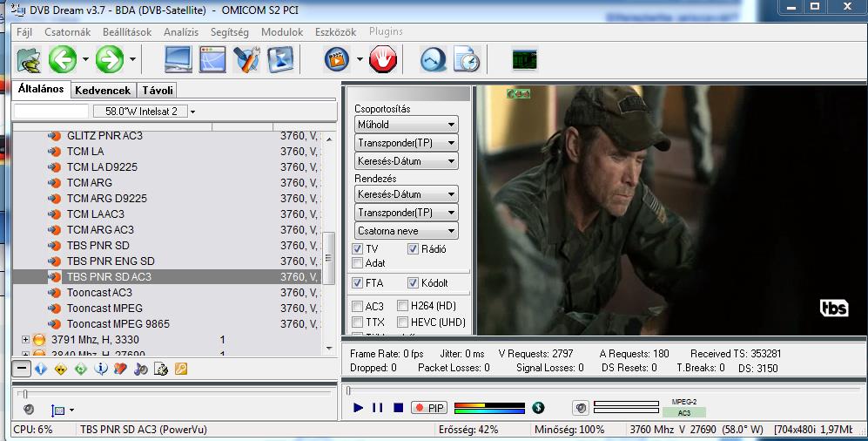868x441 pixels.
Task: Click the green refresh diamond icon
Action: tap(81, 369)
